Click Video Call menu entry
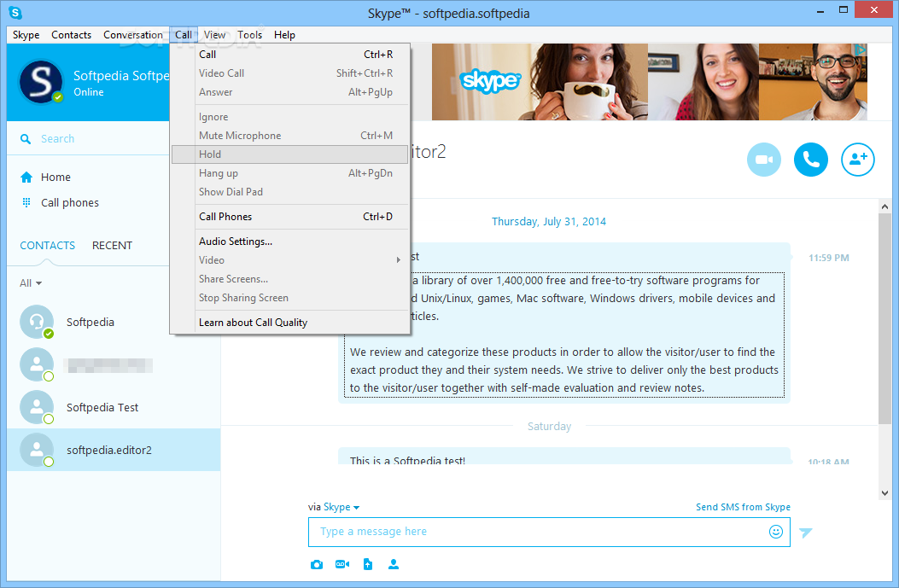Image resolution: width=899 pixels, height=588 pixels. (x=290, y=73)
